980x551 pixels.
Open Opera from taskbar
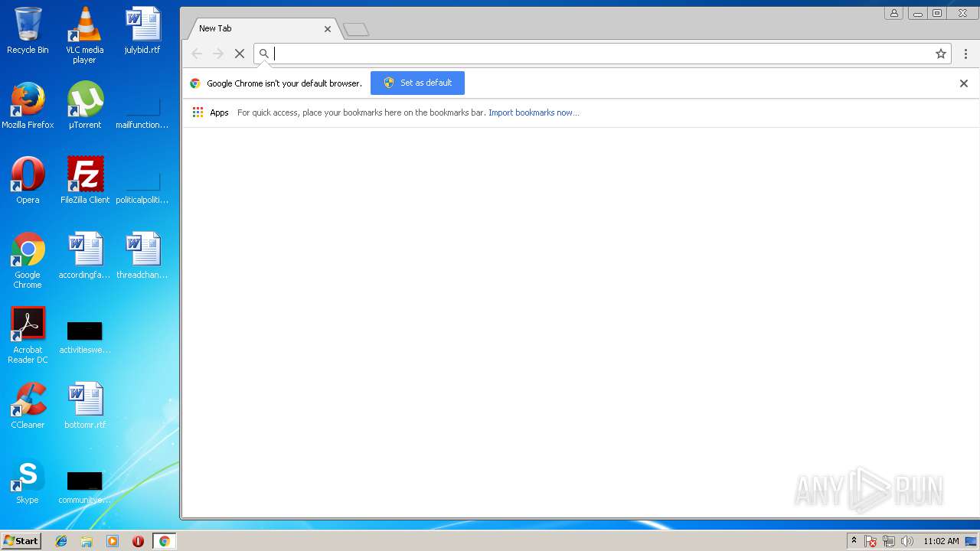click(138, 541)
